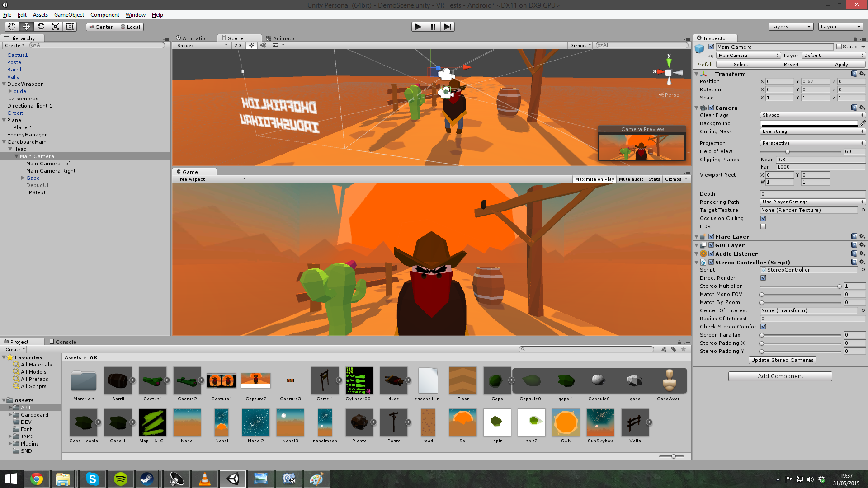Image resolution: width=868 pixels, height=488 pixels.
Task: Open the Clear Flags Skybox dropdown
Action: coord(812,115)
